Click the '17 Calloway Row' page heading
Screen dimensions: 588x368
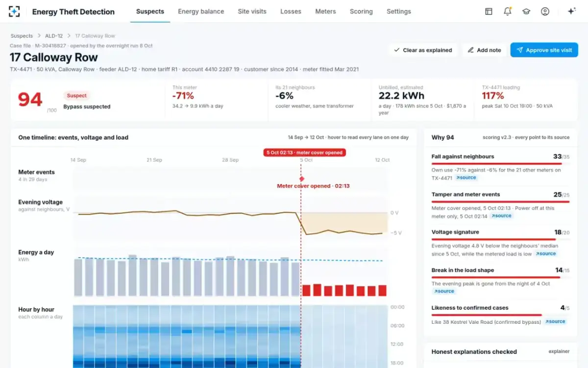pyautogui.click(x=54, y=57)
